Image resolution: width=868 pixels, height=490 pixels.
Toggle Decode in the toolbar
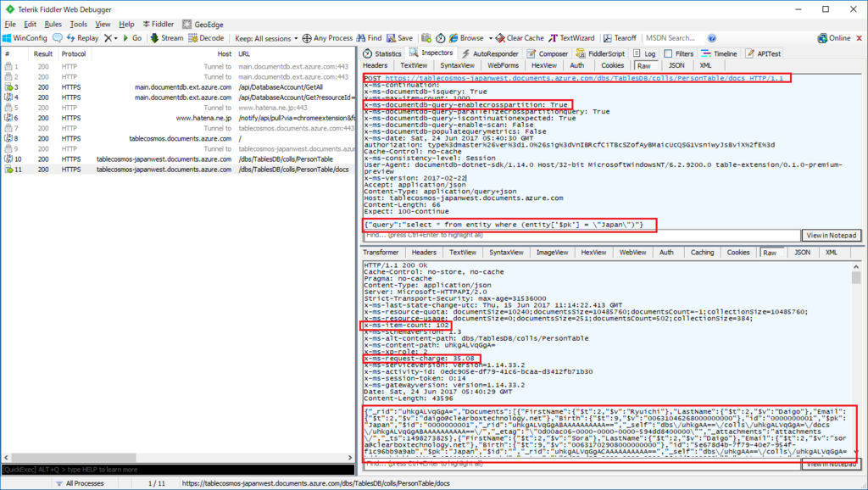pyautogui.click(x=206, y=38)
